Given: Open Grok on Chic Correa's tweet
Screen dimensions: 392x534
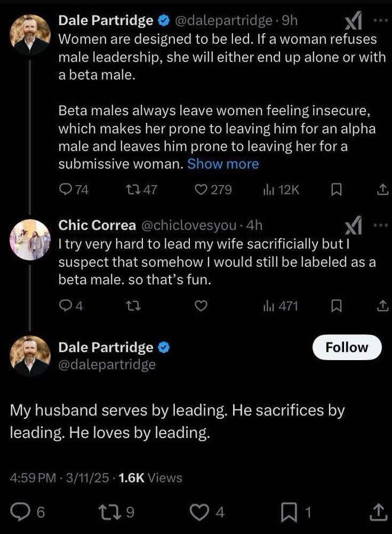Looking at the screenshot, I should click(x=352, y=224).
